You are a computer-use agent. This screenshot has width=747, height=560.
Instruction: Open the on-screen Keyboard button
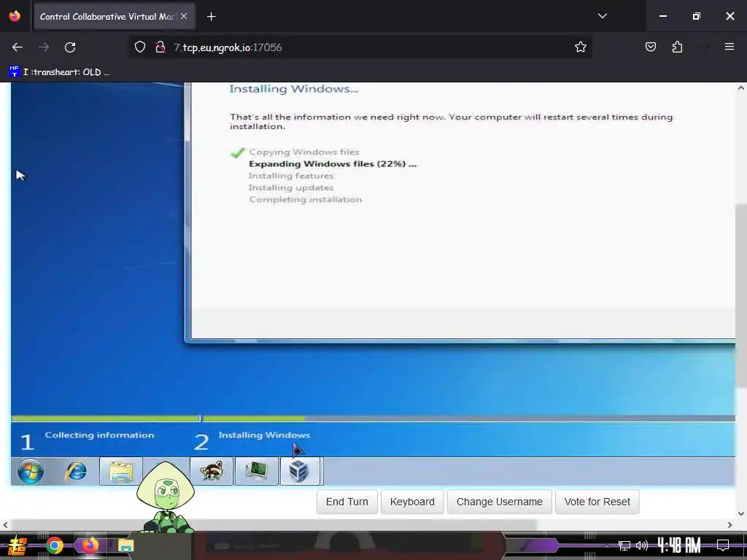pyautogui.click(x=412, y=502)
